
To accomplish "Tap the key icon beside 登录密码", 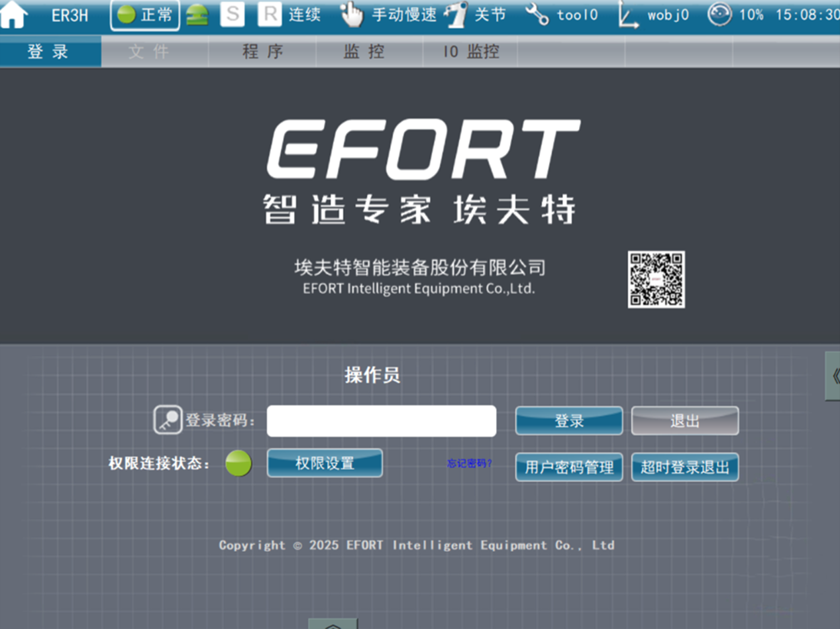I will 168,420.
